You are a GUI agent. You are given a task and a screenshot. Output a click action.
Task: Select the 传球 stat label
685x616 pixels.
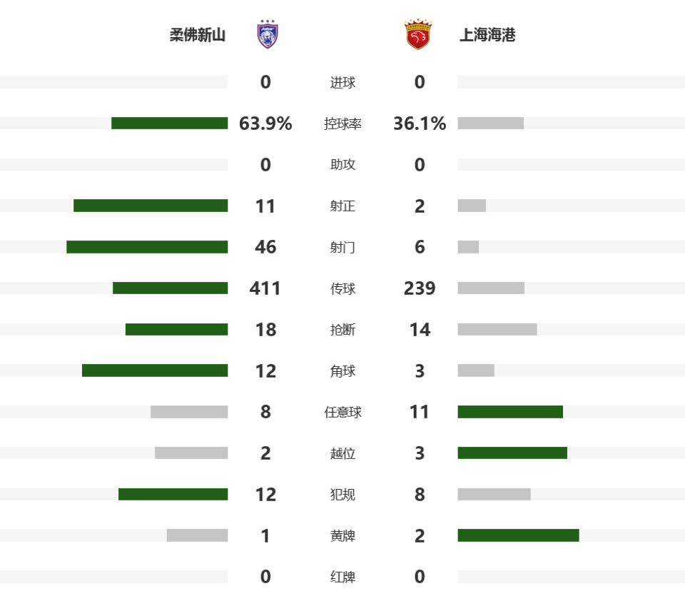pyautogui.click(x=342, y=289)
